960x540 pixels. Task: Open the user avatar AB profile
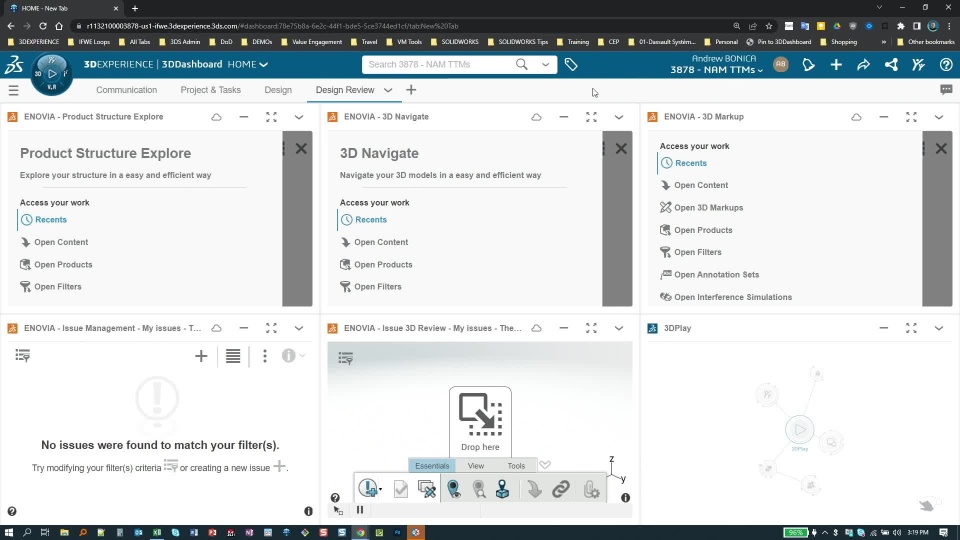coord(781,64)
